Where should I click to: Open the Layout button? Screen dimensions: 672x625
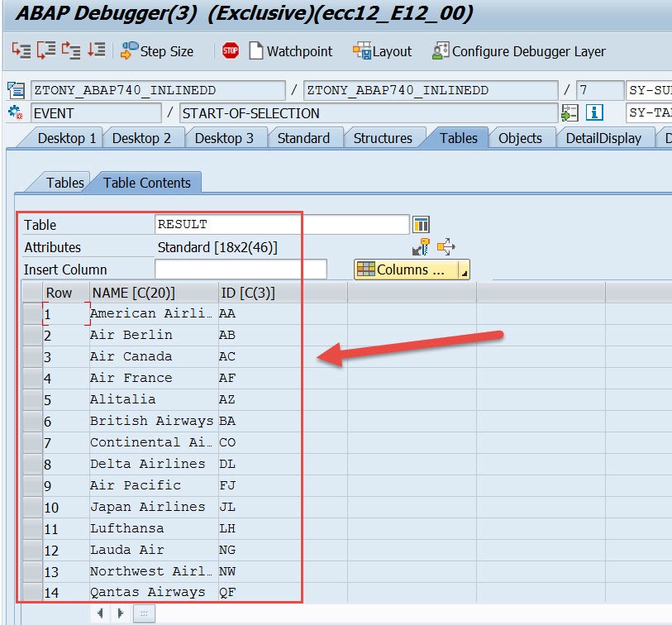(382, 51)
